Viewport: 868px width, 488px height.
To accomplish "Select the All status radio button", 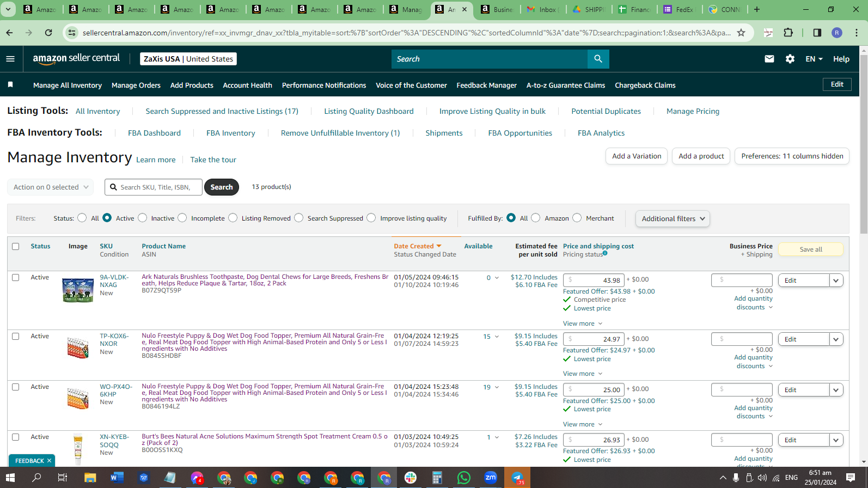I will [82, 218].
